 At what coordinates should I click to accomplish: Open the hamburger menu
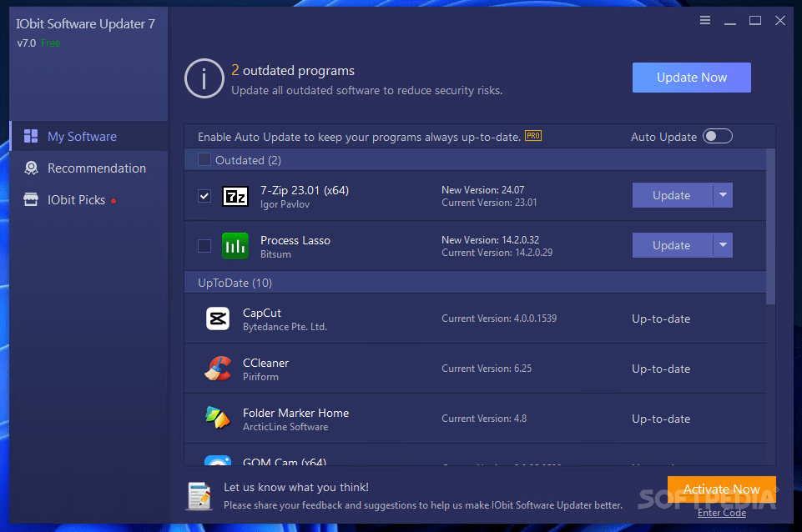click(705, 20)
